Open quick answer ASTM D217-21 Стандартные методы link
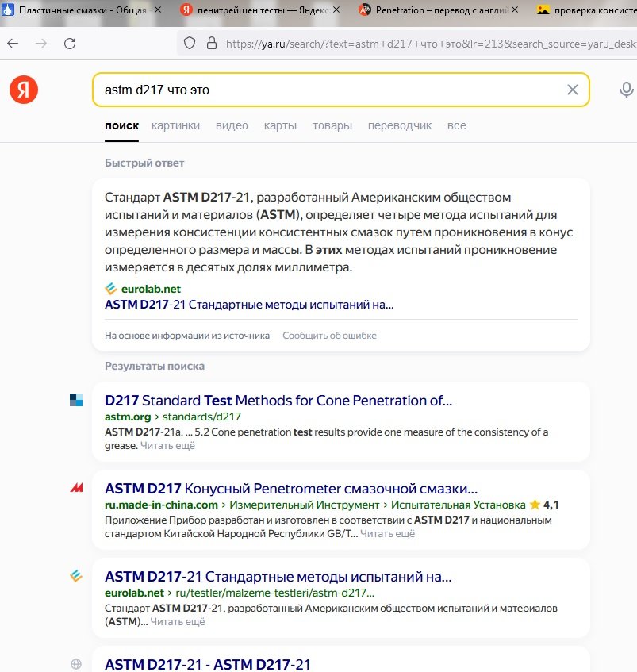Screen dimensions: 637x672 click(x=249, y=305)
